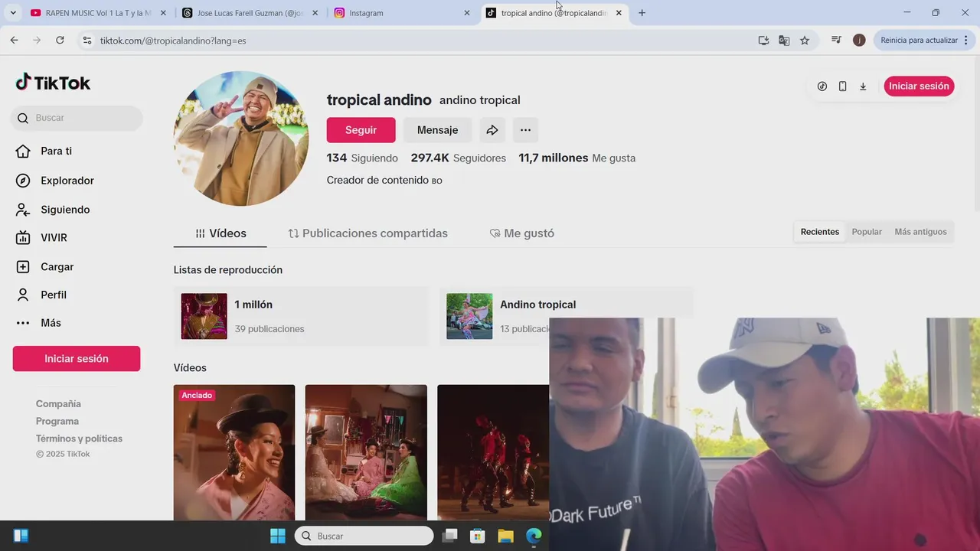
Task: Click the translate page icon
Action: tap(784, 41)
